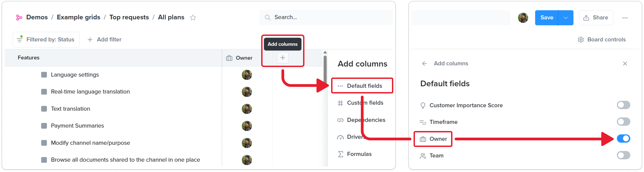
Task: Click the Filtered by Status filter icon
Action: tap(20, 39)
